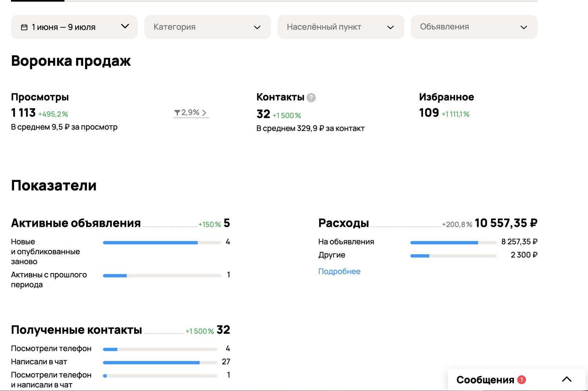Open the Категория dropdown
Screen dimensions: 588x391
coord(207,27)
